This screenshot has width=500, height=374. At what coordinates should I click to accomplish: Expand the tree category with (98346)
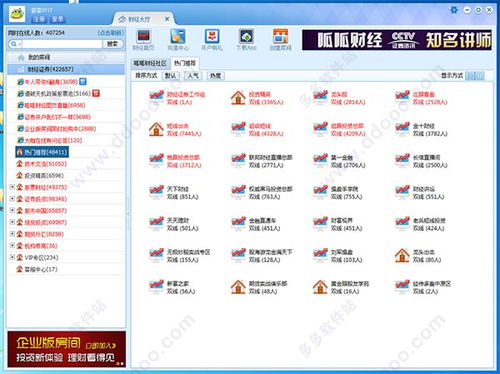12,199
